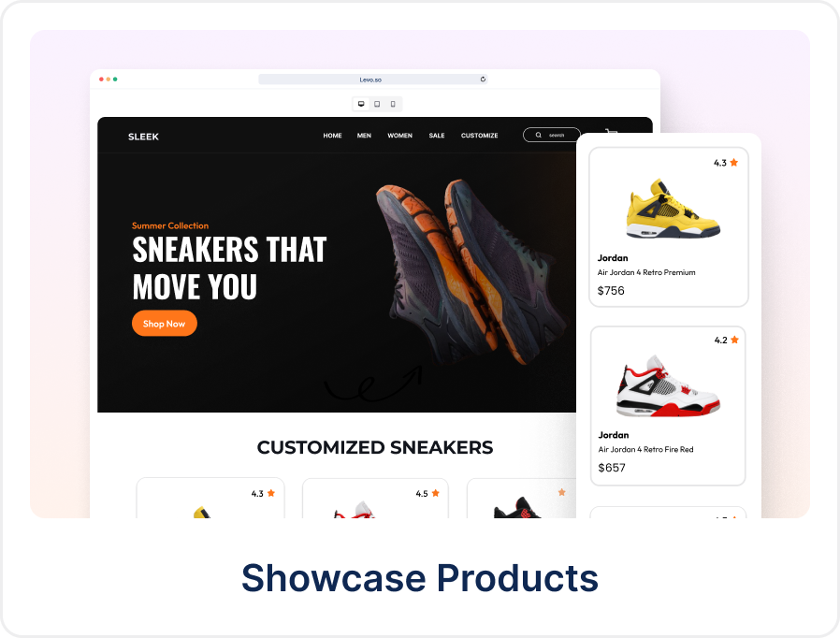This screenshot has width=840, height=638.
Task: Click the star rating beside 4.2 on Fire Red card
Action: (734, 340)
